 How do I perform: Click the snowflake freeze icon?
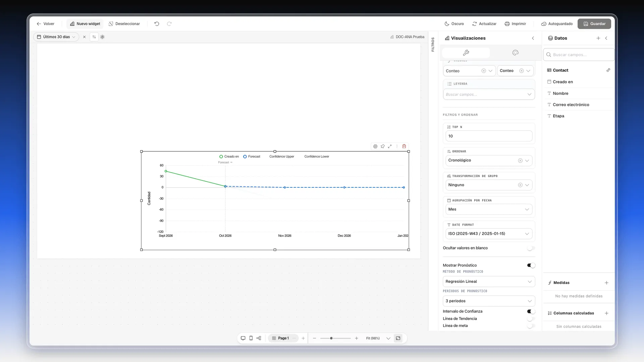click(103, 37)
